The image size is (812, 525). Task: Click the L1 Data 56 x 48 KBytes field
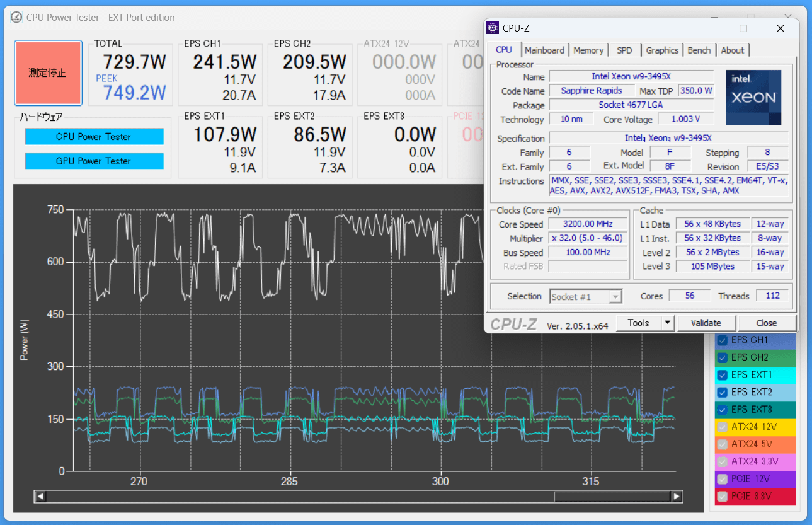(712, 224)
